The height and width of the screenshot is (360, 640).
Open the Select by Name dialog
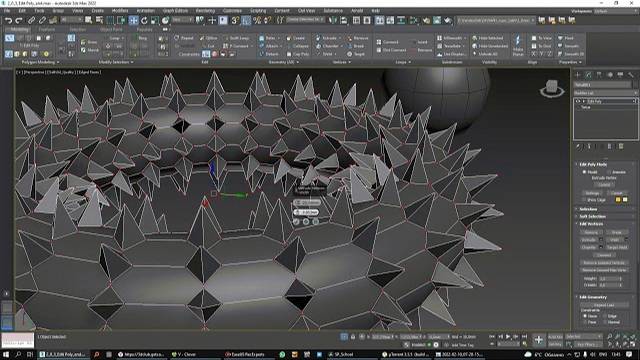pos(99,20)
